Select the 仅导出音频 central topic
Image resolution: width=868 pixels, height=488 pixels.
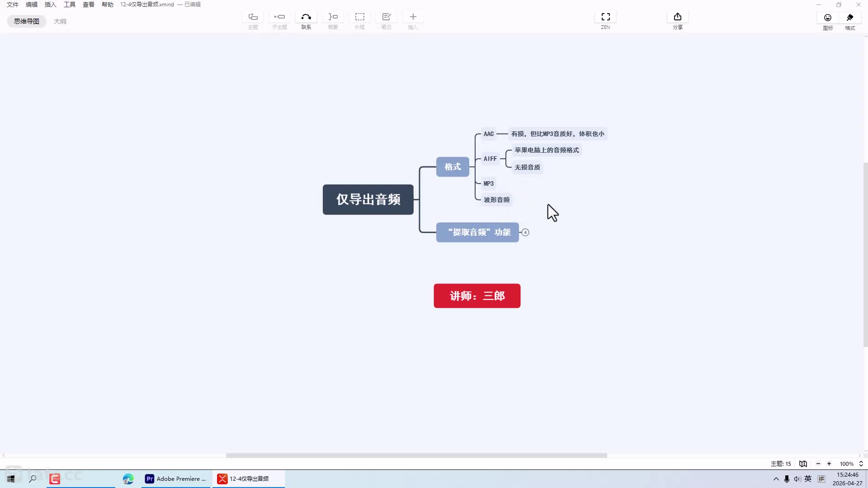tap(368, 199)
